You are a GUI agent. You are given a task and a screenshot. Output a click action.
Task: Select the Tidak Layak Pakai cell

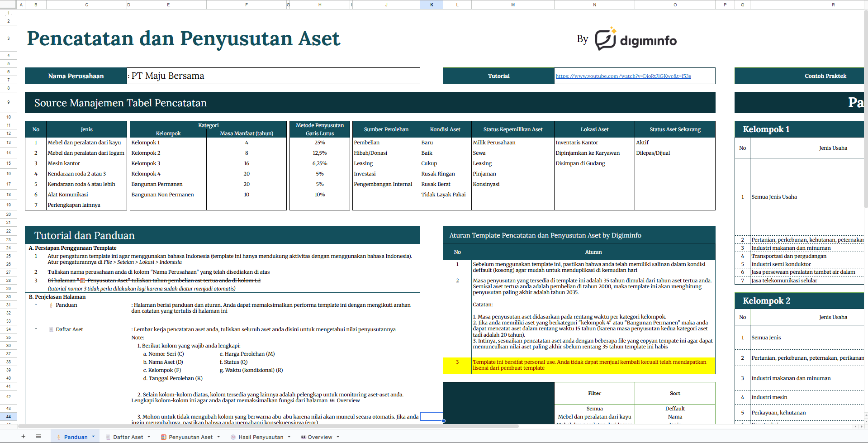(446, 195)
